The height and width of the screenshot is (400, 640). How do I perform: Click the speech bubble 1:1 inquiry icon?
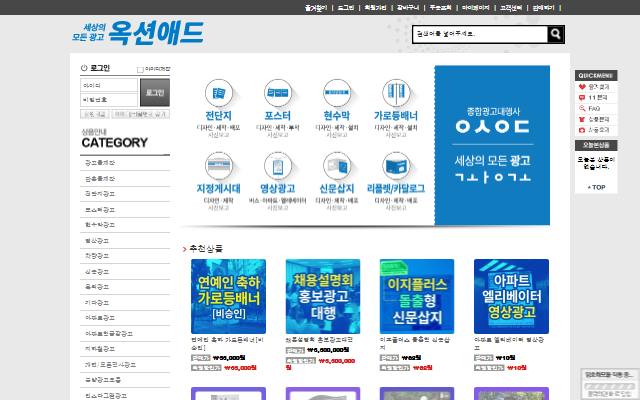582,98
